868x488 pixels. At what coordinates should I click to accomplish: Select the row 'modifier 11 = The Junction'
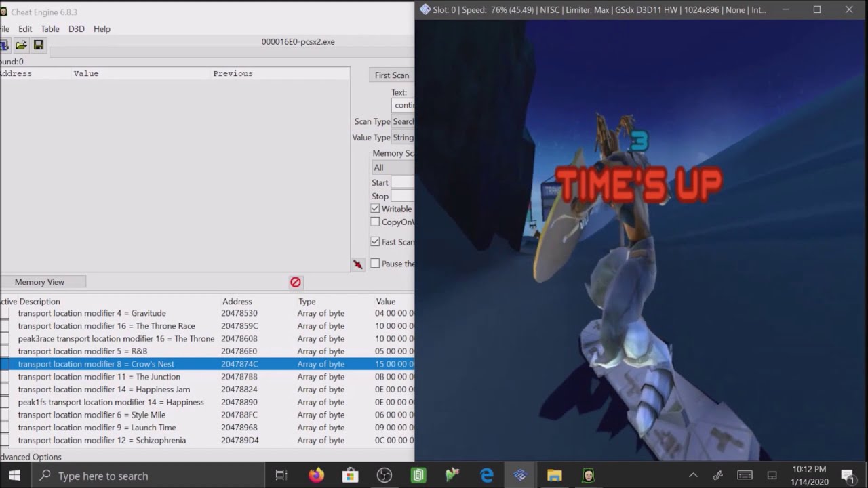click(207, 377)
